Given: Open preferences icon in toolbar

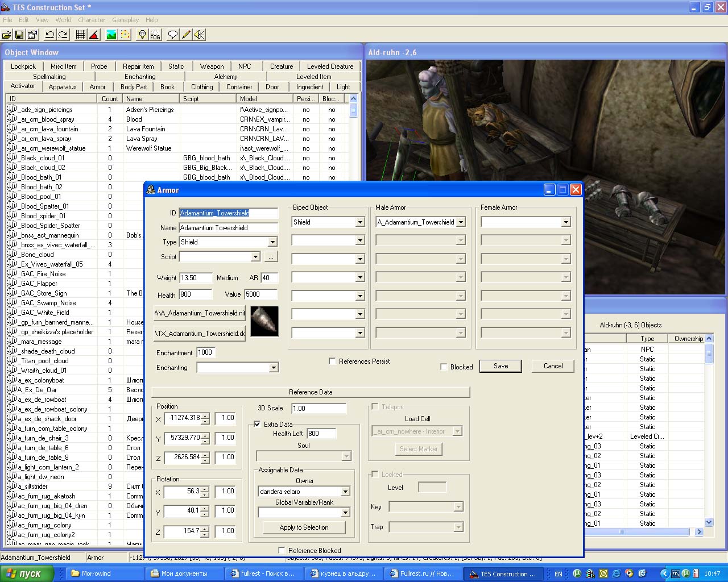Looking at the screenshot, I should (x=32, y=35).
